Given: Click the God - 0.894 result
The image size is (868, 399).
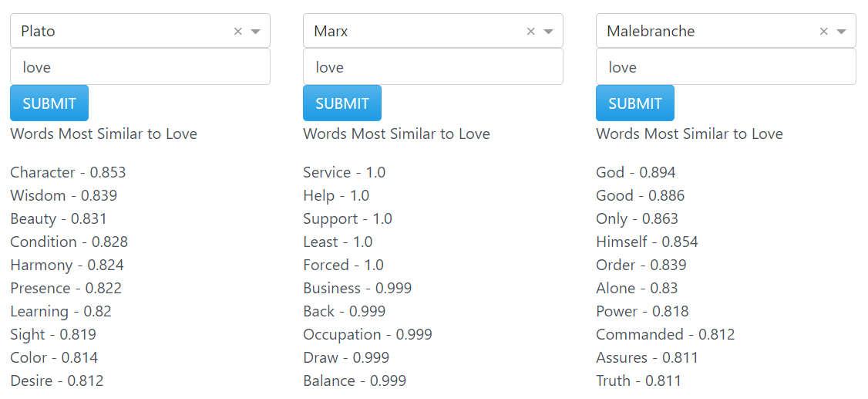Looking at the screenshot, I should (x=635, y=172).
